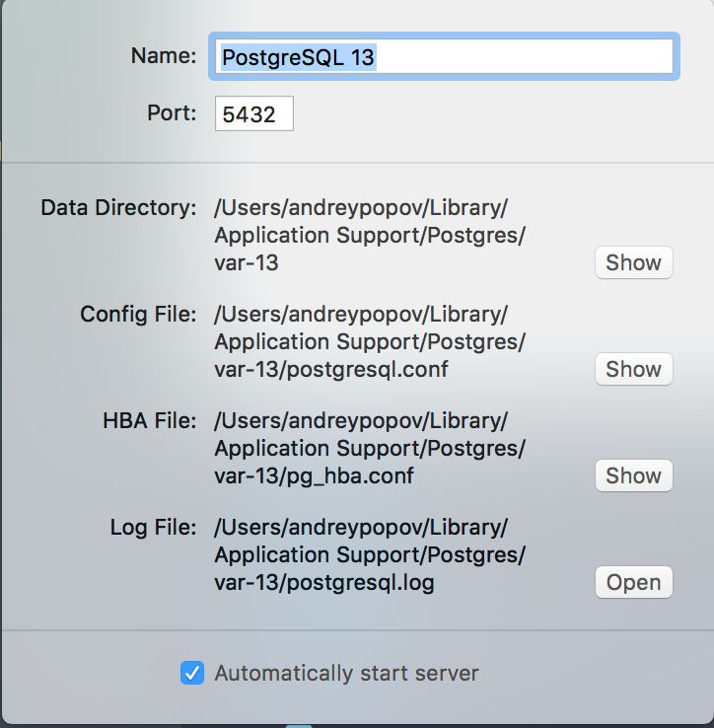Click the 'HBA File:' label
Viewport: 714px width, 728px height.
click(150, 420)
